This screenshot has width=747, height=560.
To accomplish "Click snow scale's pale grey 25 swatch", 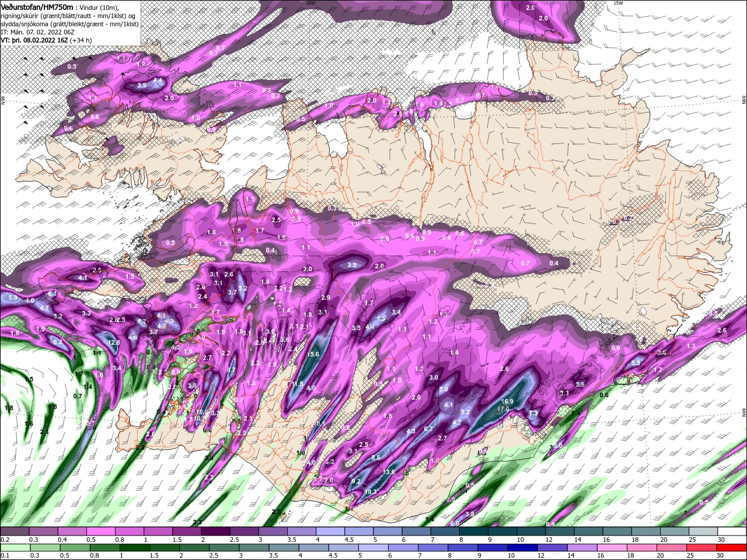I will pyautogui.click(x=704, y=531).
